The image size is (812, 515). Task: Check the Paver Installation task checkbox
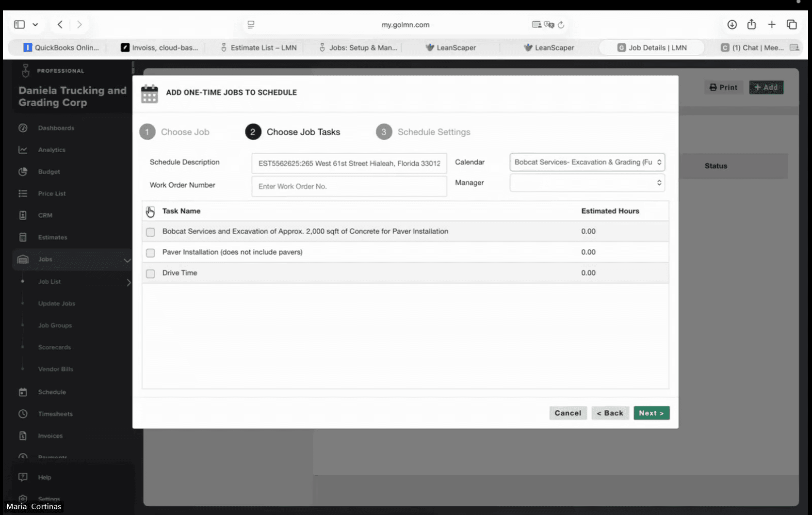[x=150, y=253]
